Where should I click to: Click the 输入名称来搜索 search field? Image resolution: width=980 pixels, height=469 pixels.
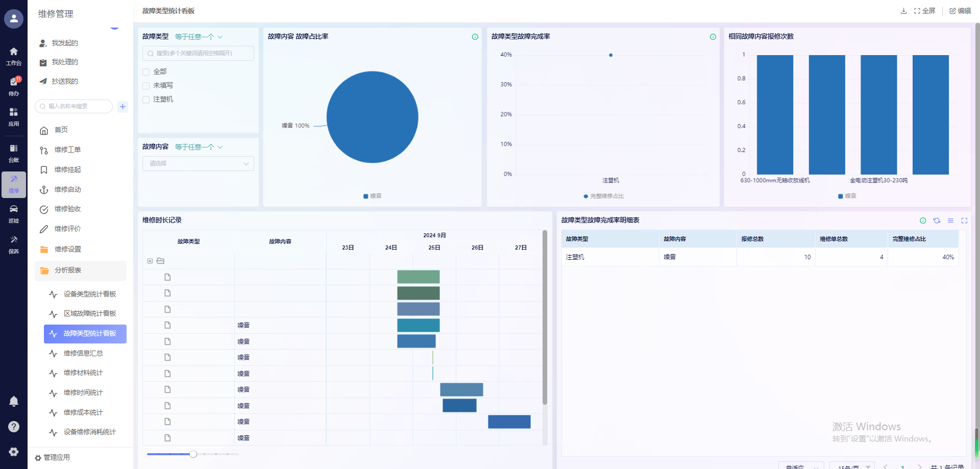pos(74,107)
